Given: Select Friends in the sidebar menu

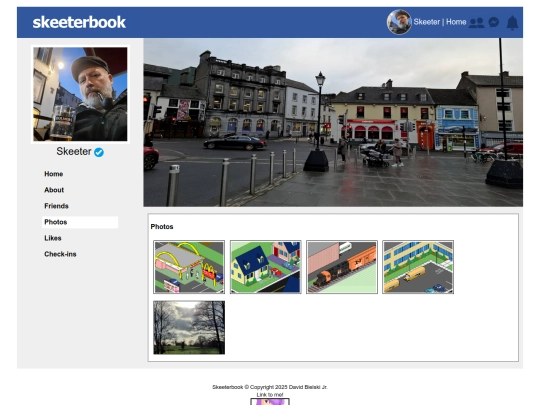Looking at the screenshot, I should [x=56, y=206].
